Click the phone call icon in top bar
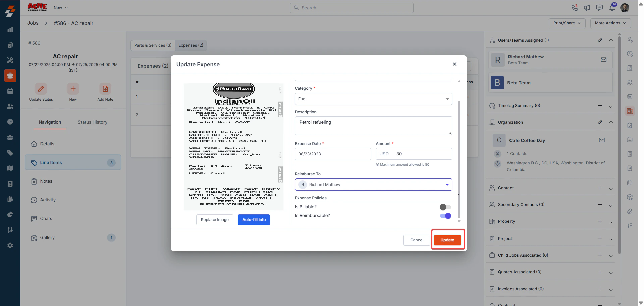This screenshot has width=644, height=306. 575,8
